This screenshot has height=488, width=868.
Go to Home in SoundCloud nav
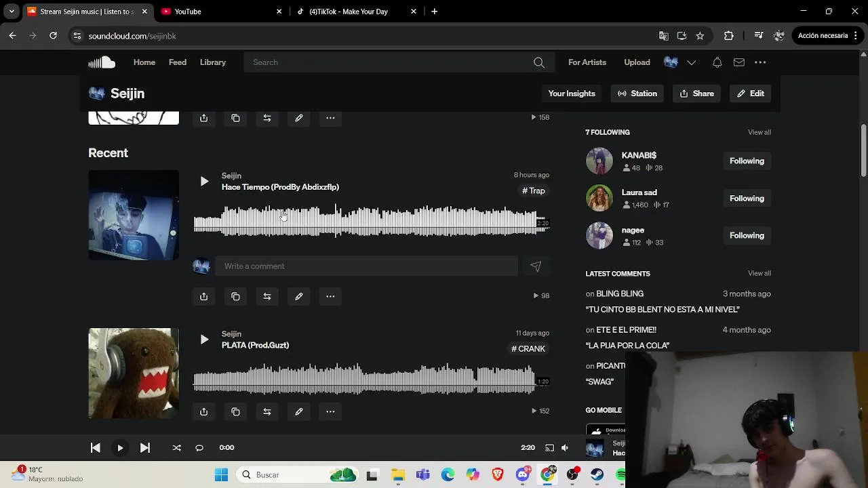coord(144,62)
